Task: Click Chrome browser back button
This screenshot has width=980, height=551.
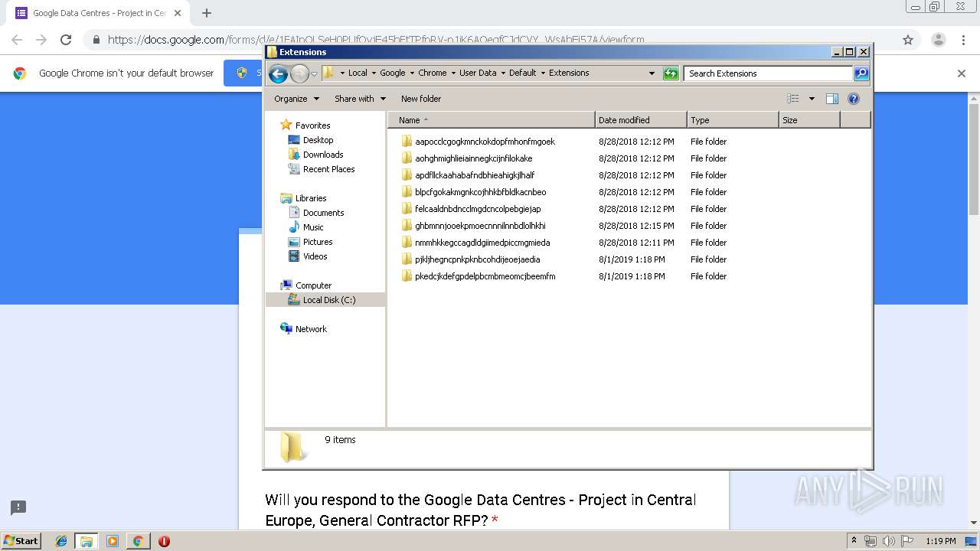Action: point(17,40)
